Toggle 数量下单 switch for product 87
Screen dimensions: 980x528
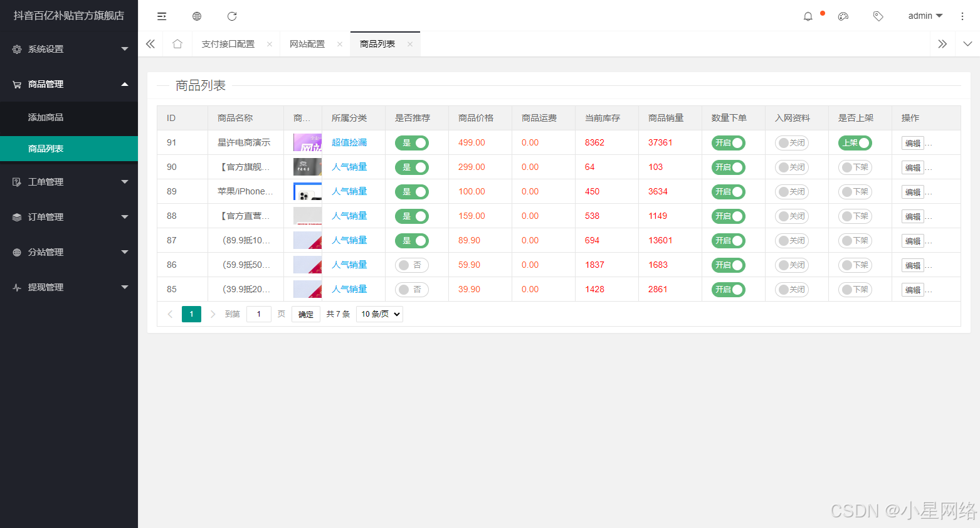point(729,241)
